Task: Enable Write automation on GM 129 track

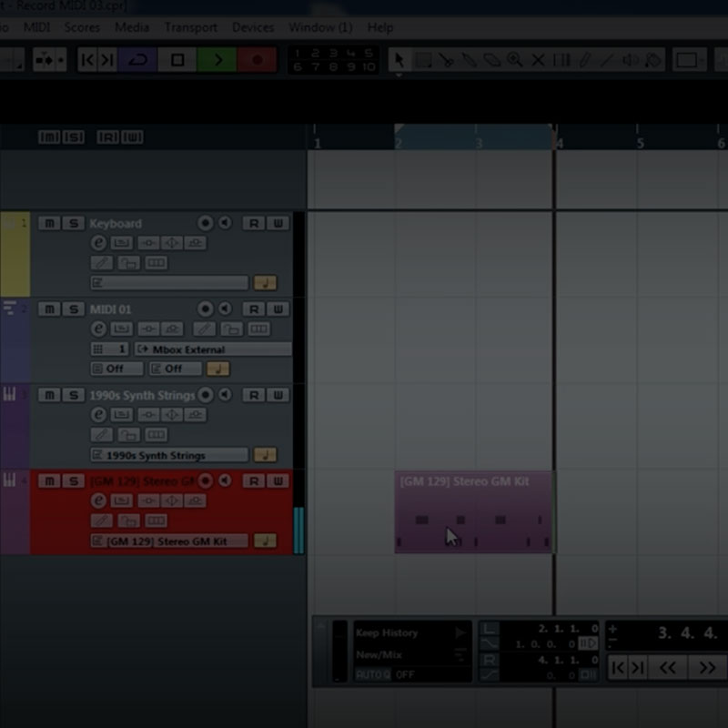Action: (x=278, y=481)
